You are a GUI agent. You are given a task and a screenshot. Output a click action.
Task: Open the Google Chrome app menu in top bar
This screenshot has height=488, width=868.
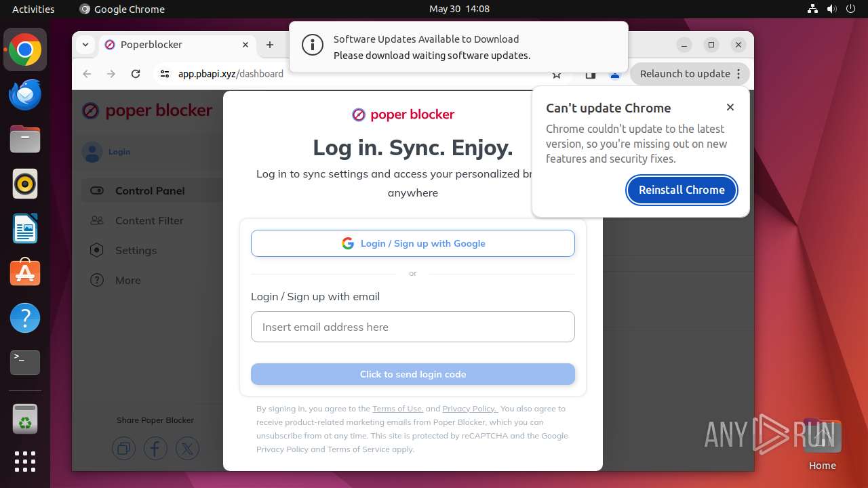click(122, 9)
